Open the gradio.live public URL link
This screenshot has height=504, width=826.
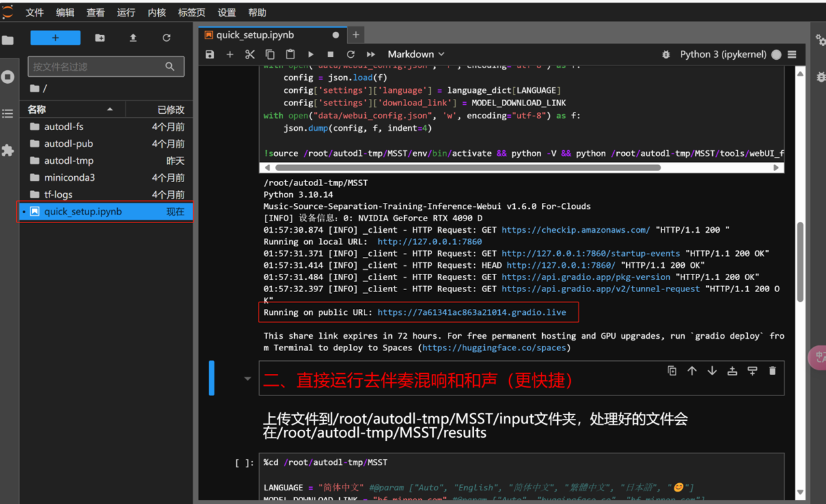click(x=471, y=312)
